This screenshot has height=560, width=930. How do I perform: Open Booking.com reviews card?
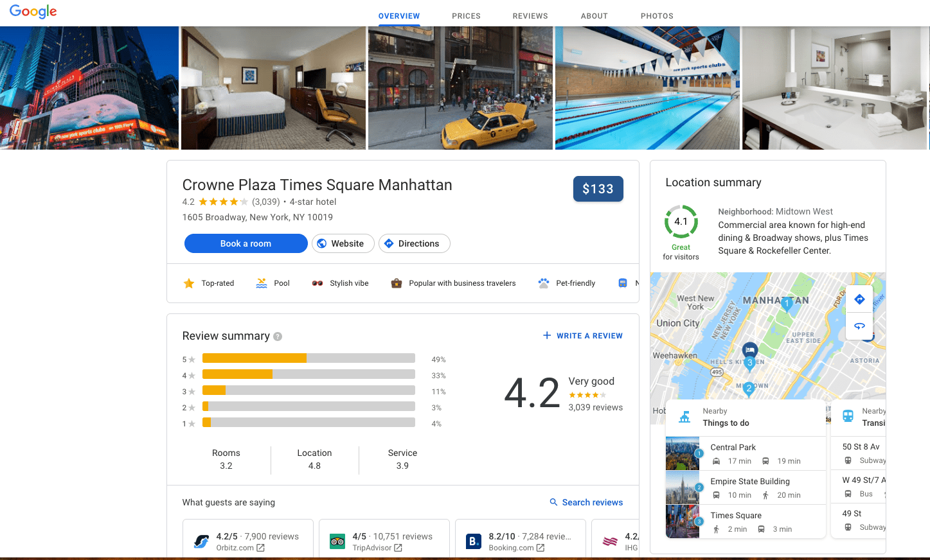click(x=521, y=539)
